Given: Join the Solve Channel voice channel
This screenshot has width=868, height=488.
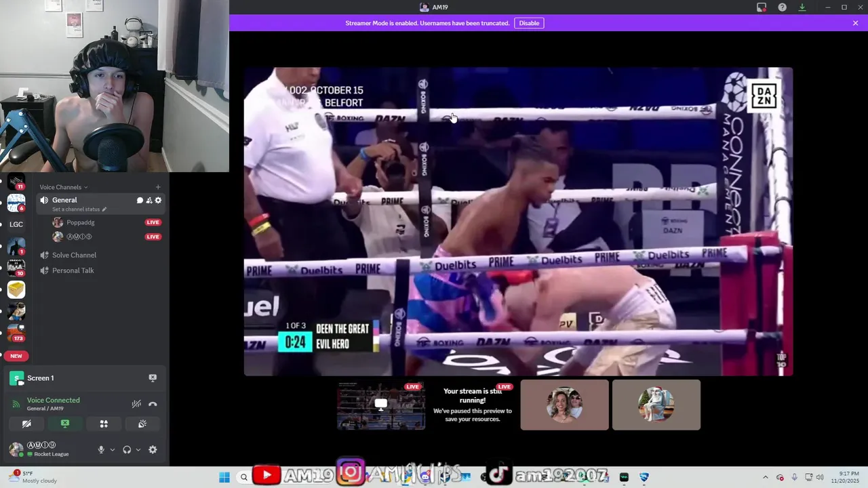Looking at the screenshot, I should [x=74, y=255].
